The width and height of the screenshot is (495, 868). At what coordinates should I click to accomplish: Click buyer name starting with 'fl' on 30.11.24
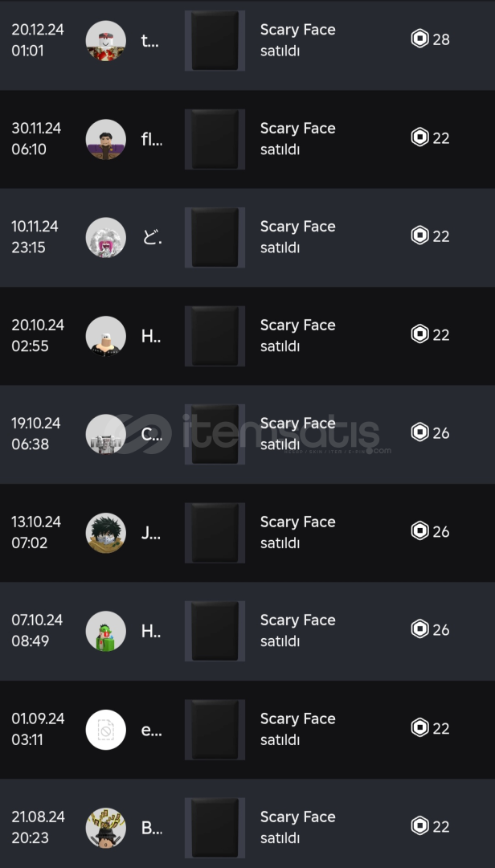click(152, 139)
